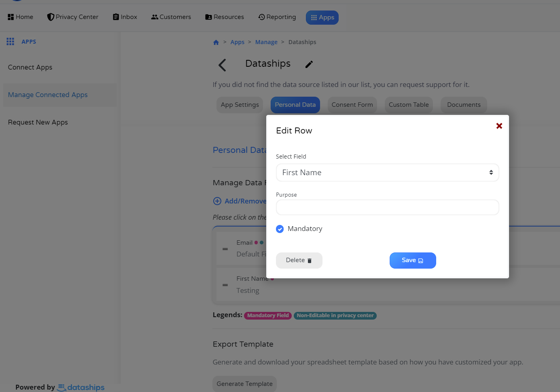
Task: Click the drag handle of First Name row
Action: (225, 285)
